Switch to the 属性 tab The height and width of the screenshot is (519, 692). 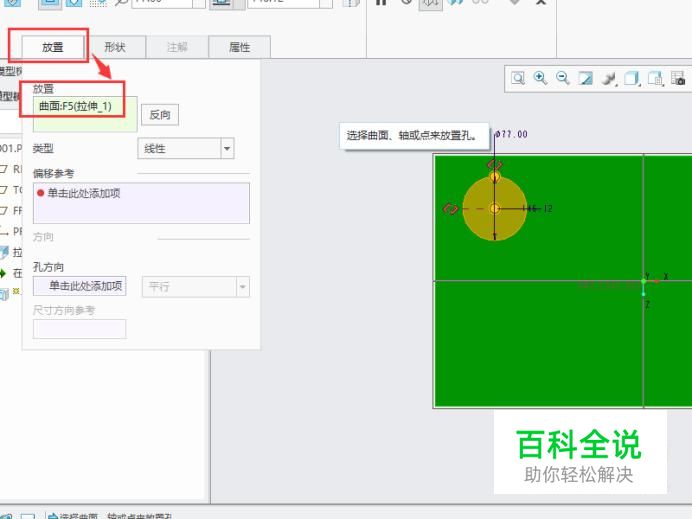pos(239,47)
